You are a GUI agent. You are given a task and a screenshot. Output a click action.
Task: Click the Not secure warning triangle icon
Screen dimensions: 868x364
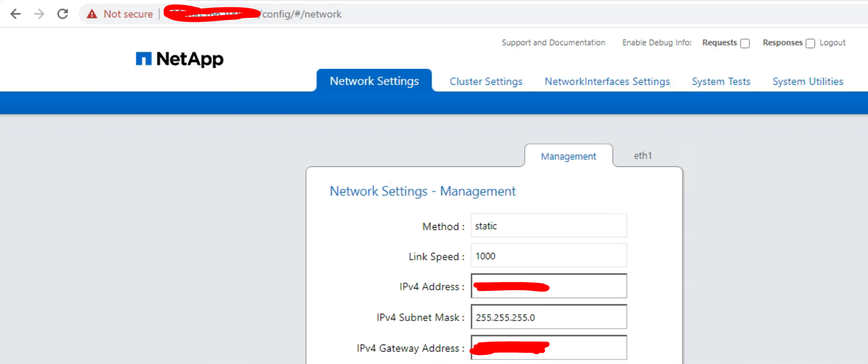pos(92,14)
